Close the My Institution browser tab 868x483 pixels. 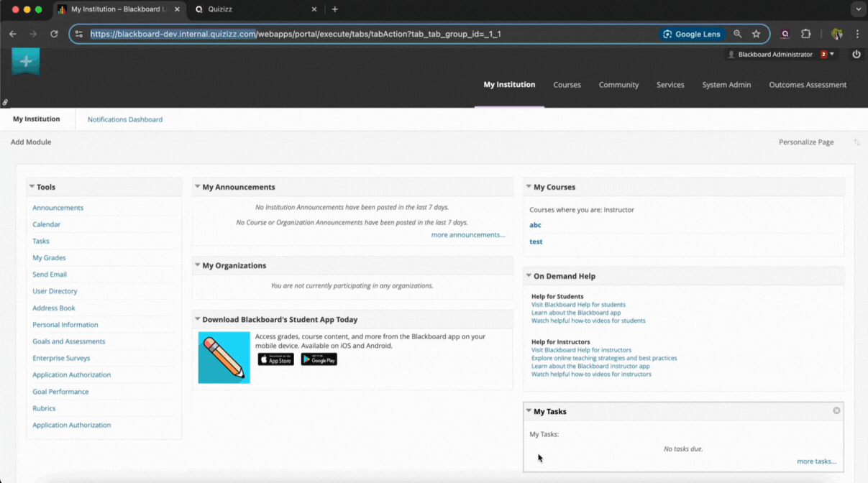177,9
